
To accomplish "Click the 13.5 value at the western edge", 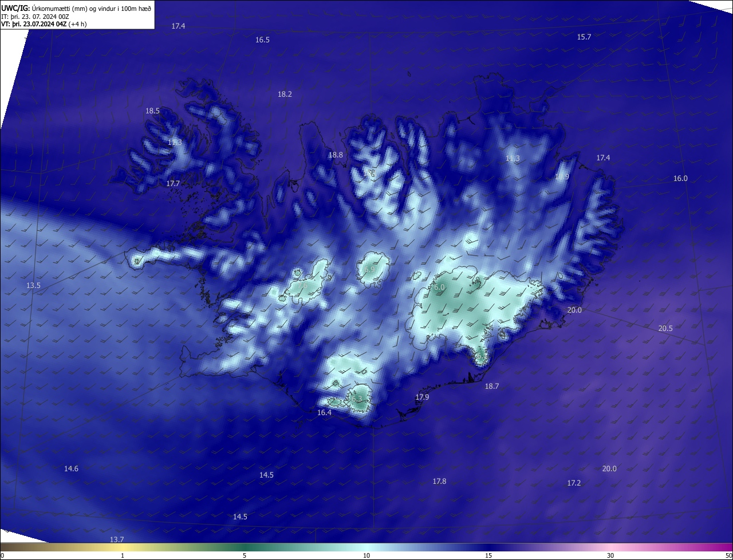I will coord(33,286).
